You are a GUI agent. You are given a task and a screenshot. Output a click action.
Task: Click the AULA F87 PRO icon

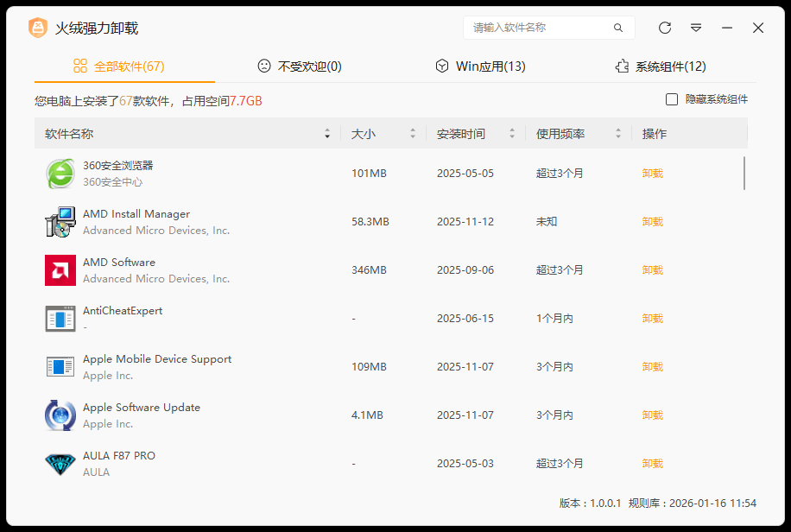point(60,464)
